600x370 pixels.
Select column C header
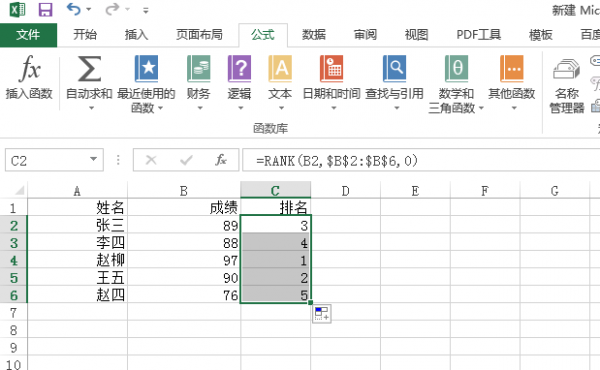275,191
